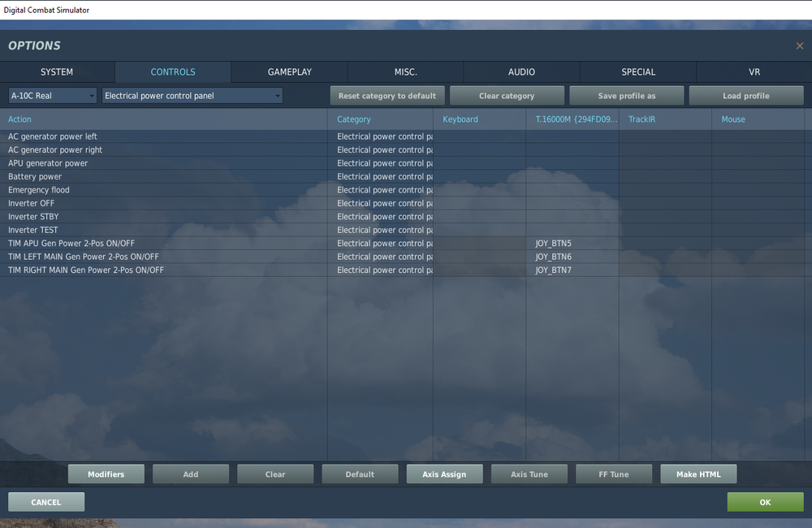Screen dimensions: 812x528
Task: Click Reset category to default button
Action: [387, 96]
